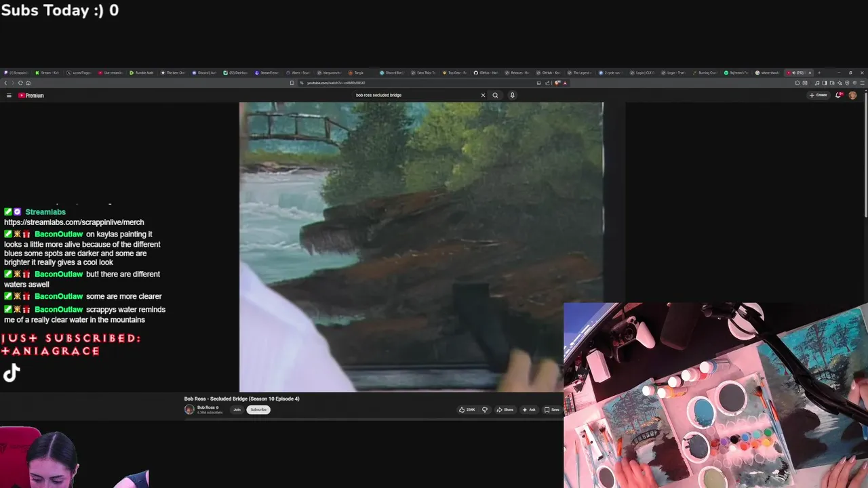The width and height of the screenshot is (868, 488).
Task: Switch to the Burning Crusade tab
Action: pyautogui.click(x=705, y=73)
